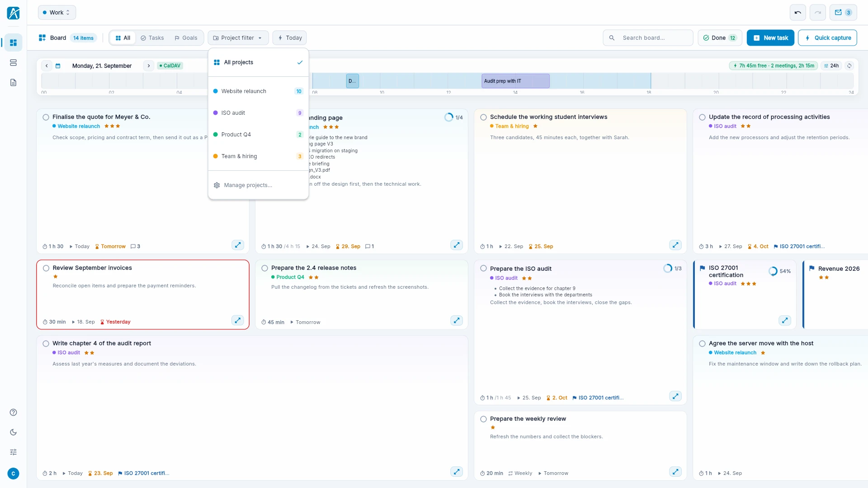Mark Review September invoices as done
Image resolution: width=868 pixels, height=488 pixels.
coord(46,268)
